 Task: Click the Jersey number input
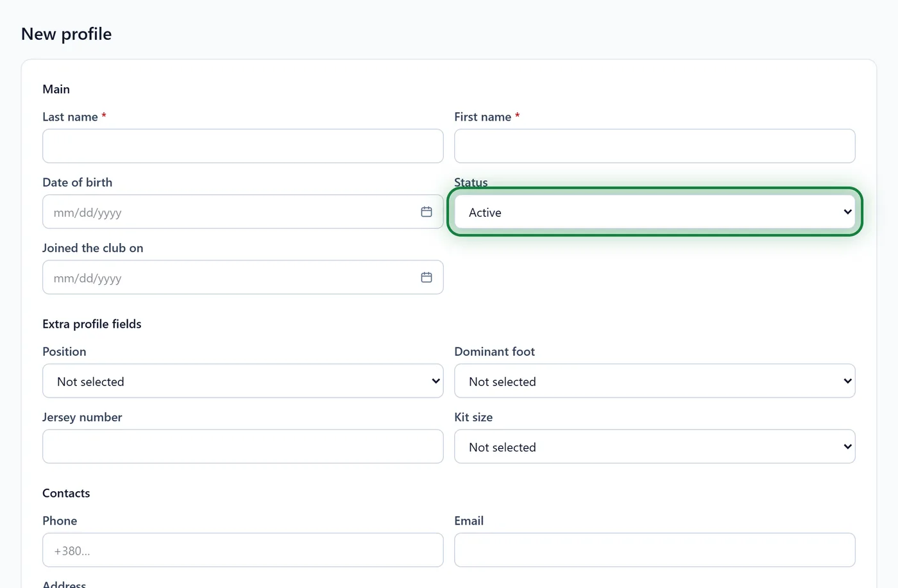[243, 446]
